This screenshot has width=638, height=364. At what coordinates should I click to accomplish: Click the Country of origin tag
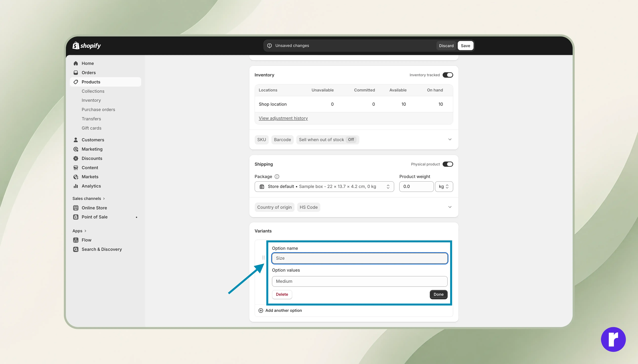pyautogui.click(x=274, y=207)
